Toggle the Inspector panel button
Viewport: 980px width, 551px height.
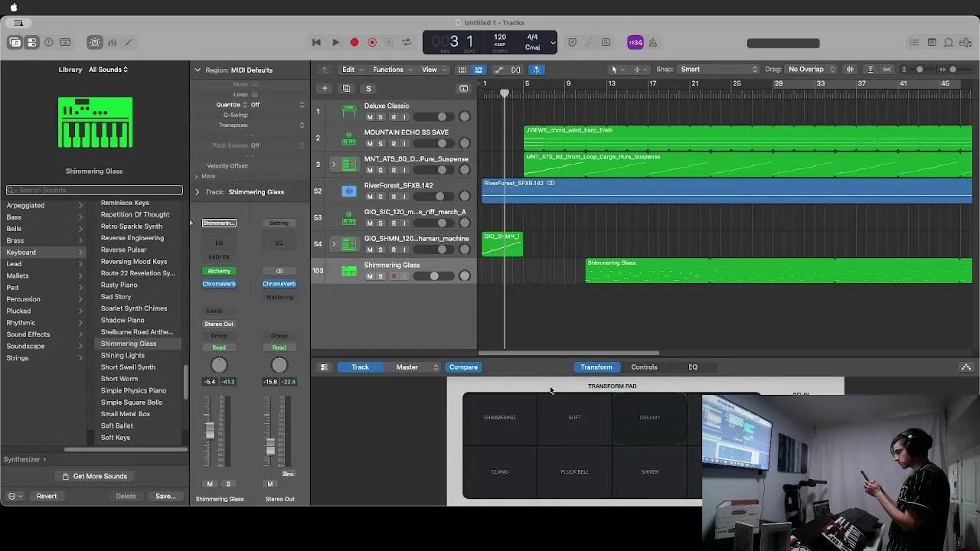click(31, 43)
